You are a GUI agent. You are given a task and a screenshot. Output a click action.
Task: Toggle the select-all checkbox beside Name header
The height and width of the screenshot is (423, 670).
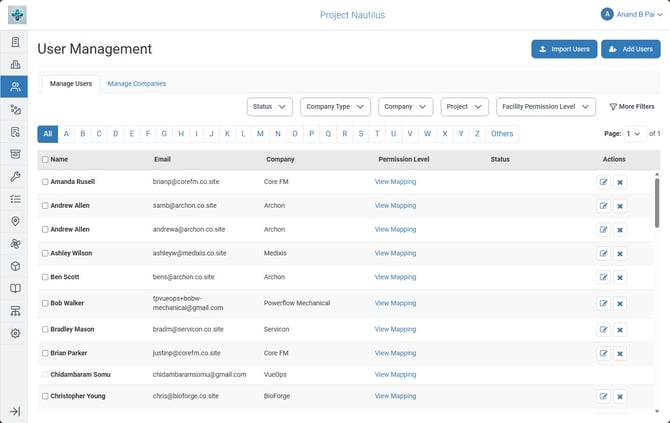click(x=45, y=159)
